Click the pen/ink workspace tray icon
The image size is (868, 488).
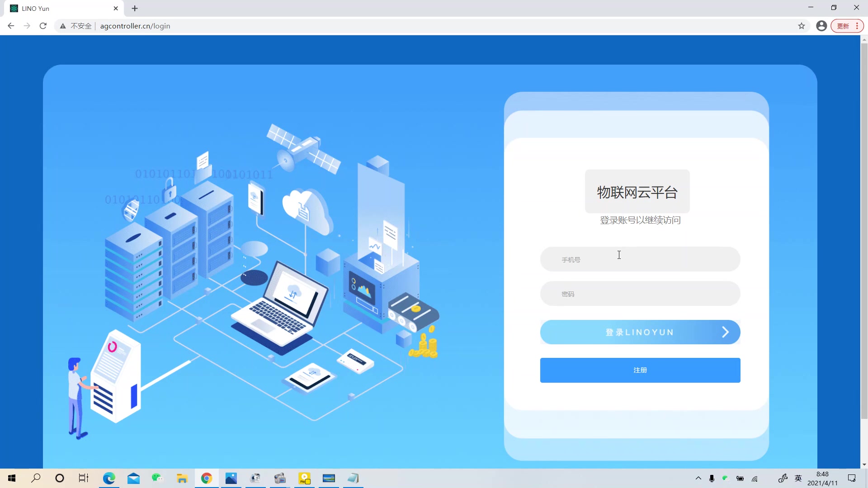click(783, 478)
